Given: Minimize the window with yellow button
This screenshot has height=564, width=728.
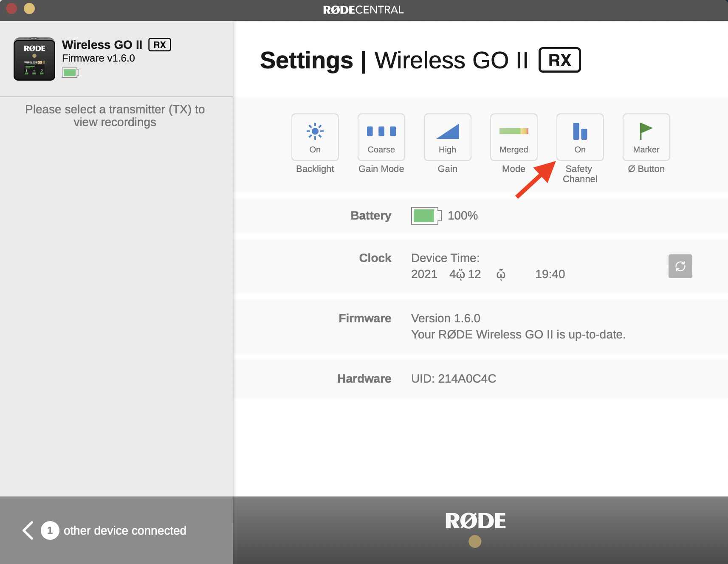Looking at the screenshot, I should [29, 8].
